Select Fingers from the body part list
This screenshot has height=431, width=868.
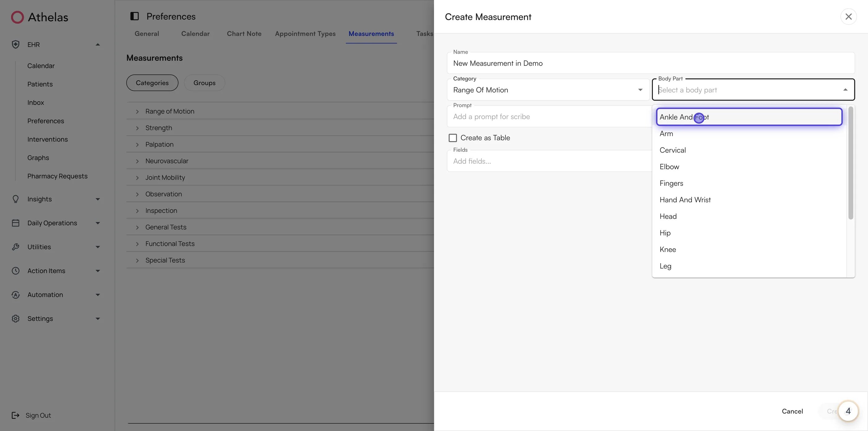pyautogui.click(x=749, y=183)
